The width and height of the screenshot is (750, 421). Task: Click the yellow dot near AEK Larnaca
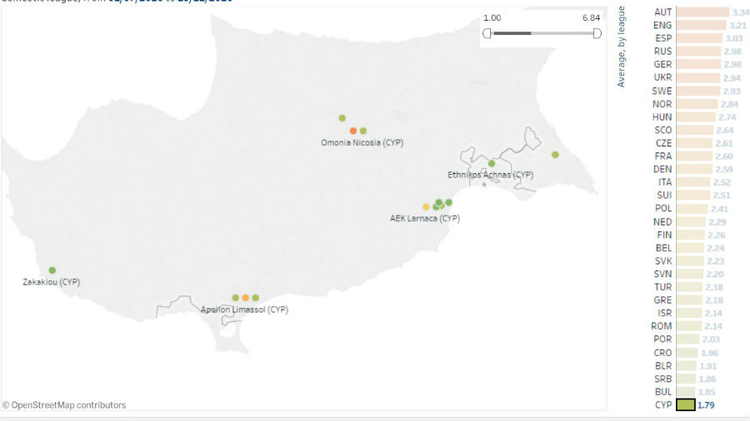click(426, 207)
